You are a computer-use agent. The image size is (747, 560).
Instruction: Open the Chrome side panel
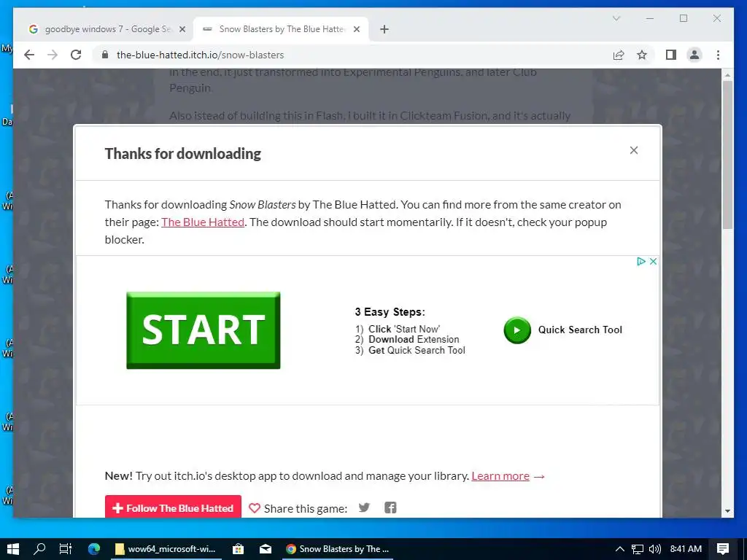coord(671,55)
